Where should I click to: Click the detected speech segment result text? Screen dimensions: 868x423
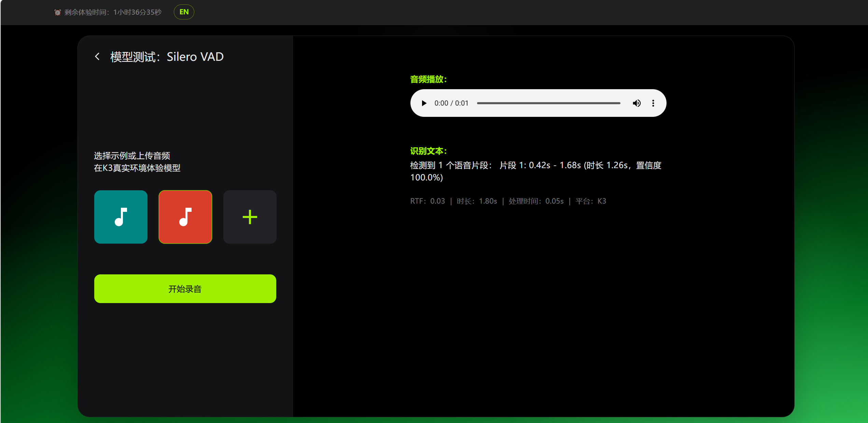pyautogui.click(x=536, y=171)
